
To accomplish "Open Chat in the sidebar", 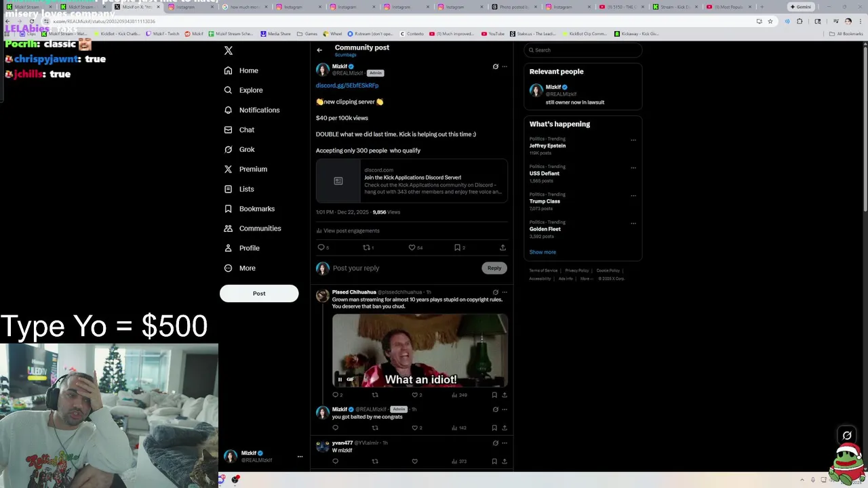I will click(x=239, y=129).
